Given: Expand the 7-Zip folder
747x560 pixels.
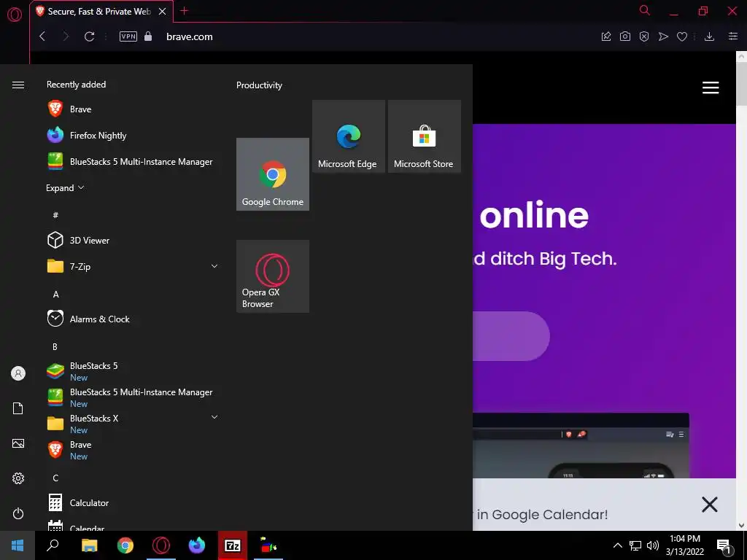Looking at the screenshot, I should tap(133, 266).
